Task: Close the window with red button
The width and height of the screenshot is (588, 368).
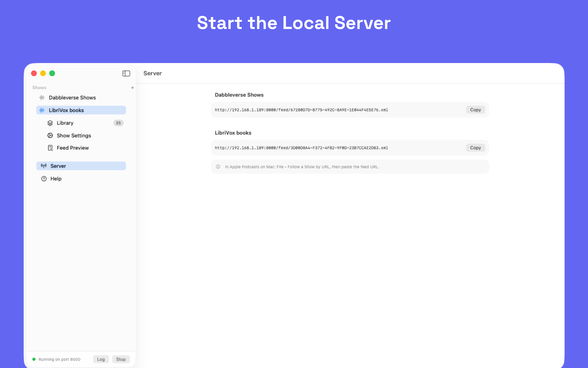Action: click(34, 73)
